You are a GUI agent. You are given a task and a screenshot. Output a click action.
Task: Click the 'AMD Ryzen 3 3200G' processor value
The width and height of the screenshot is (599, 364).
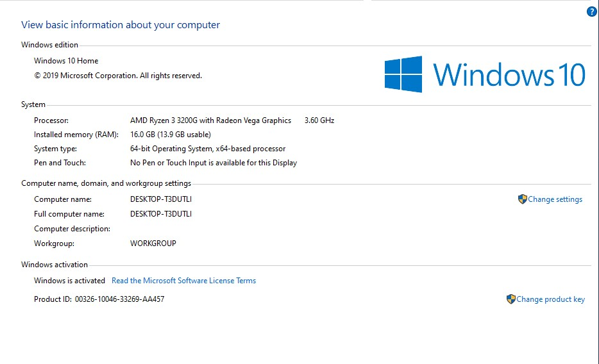click(210, 120)
